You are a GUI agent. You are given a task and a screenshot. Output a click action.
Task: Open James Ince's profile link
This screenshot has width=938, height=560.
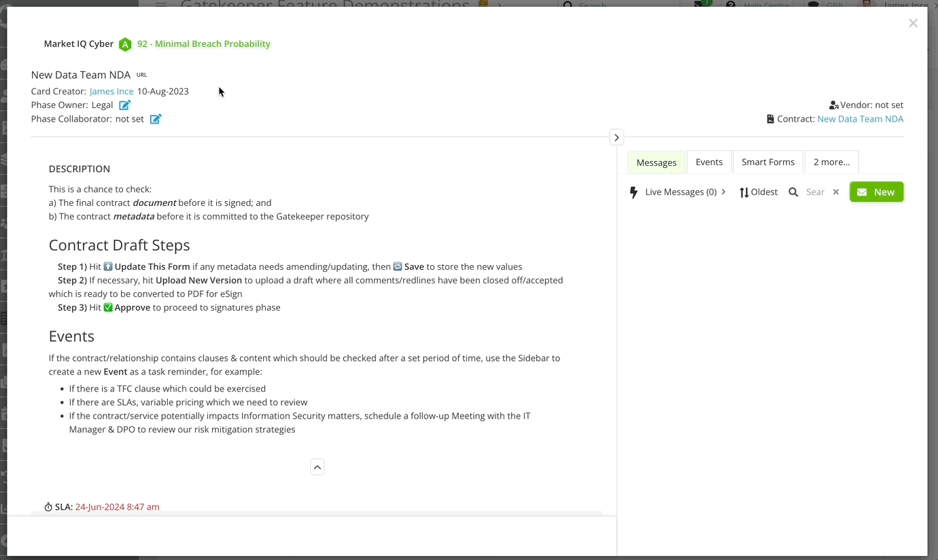[x=111, y=91]
